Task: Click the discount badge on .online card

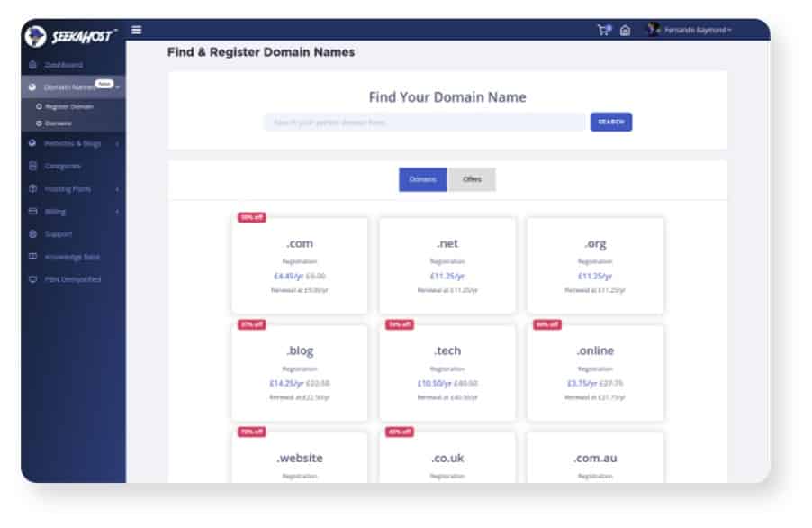Action: point(546,324)
